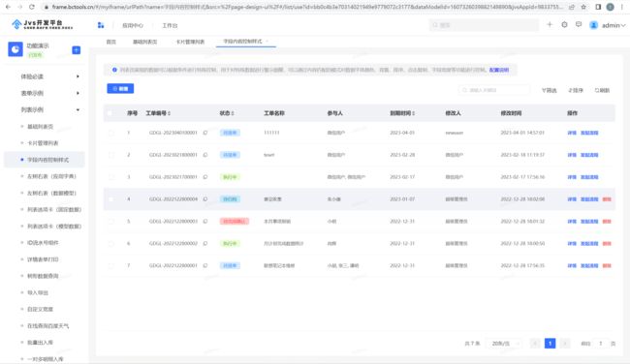Image resolution: width=630 pixels, height=364 pixels.
Task: Click the 筛选 filter button
Action: [549, 90]
